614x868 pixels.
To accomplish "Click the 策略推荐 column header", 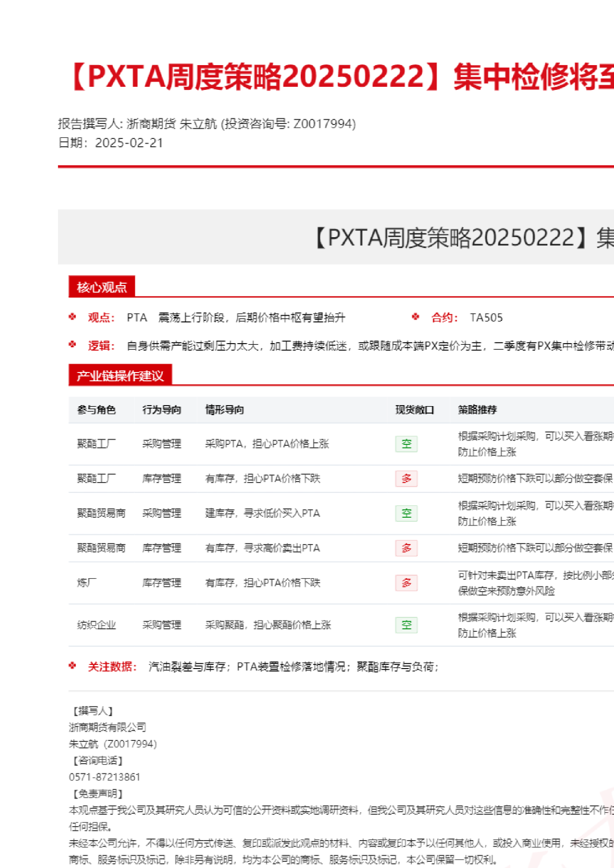I will tap(477, 410).
